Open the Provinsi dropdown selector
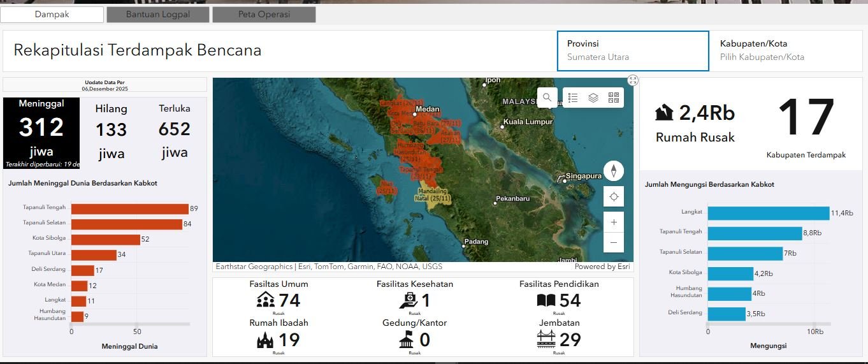This screenshot has width=868, height=364. [633, 50]
